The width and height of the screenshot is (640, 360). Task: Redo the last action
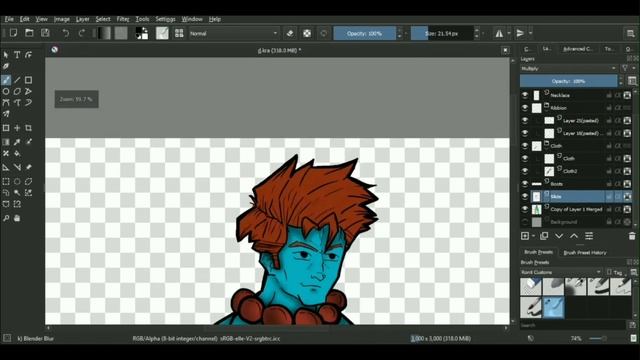[81, 33]
